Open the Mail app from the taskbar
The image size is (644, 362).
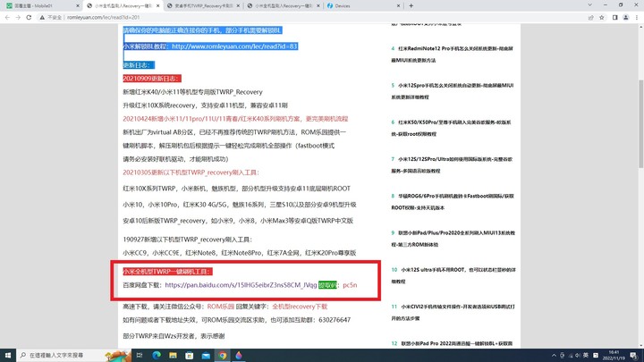[x=206, y=355]
